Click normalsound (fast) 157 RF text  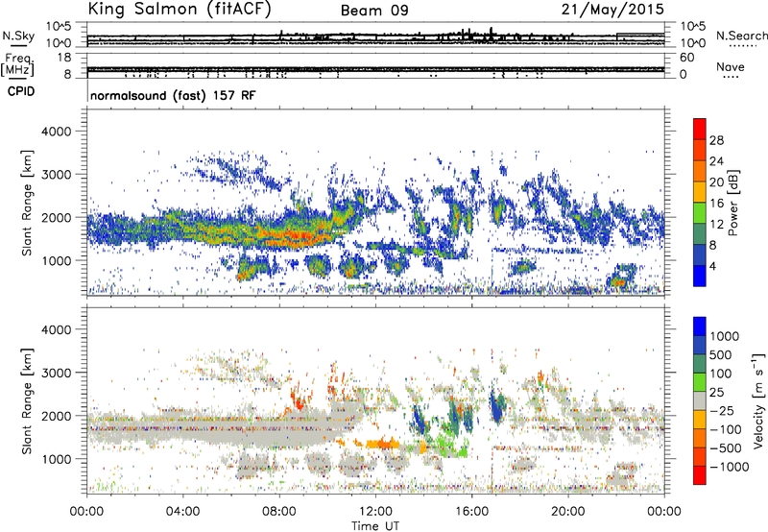[x=173, y=95]
